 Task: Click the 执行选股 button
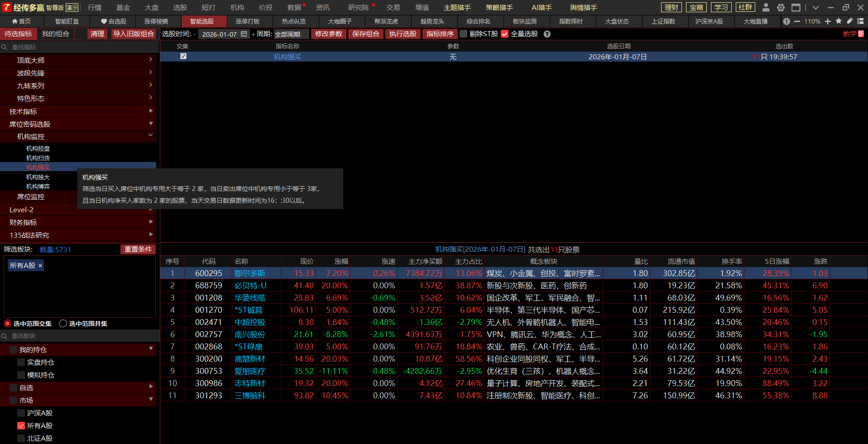tap(403, 34)
